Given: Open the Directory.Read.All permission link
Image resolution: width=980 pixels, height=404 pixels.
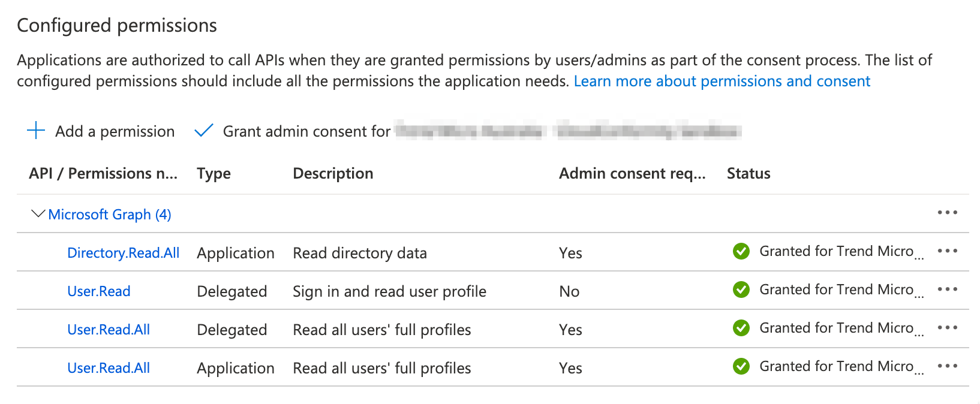Looking at the screenshot, I should click(123, 253).
